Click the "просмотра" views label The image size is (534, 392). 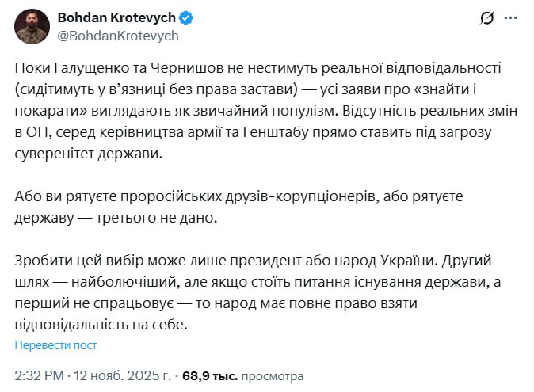[x=271, y=375]
